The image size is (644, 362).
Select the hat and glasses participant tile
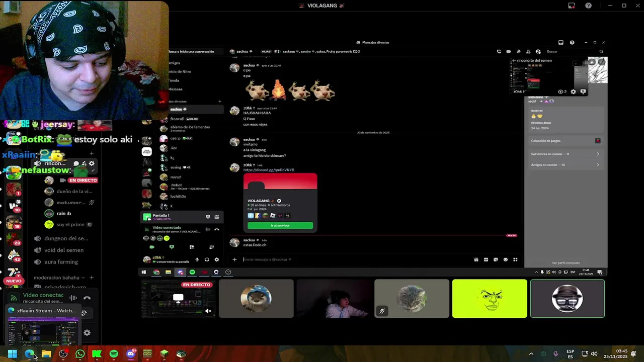(568, 299)
